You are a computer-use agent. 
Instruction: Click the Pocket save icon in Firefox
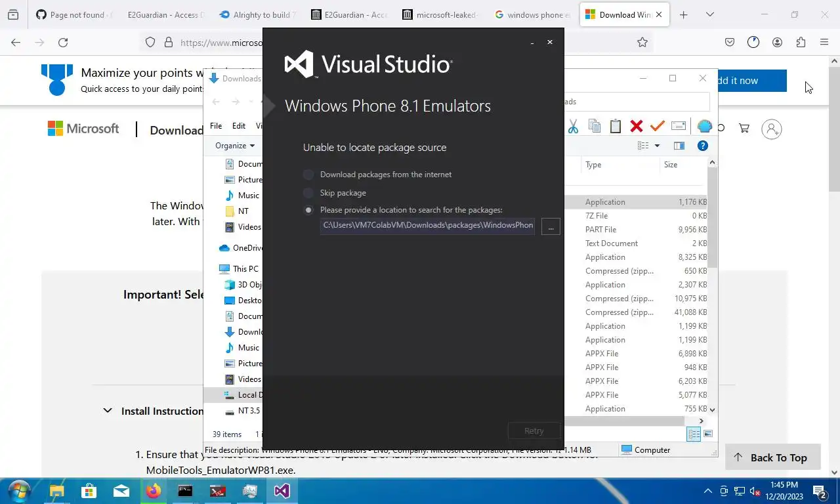coord(730,42)
